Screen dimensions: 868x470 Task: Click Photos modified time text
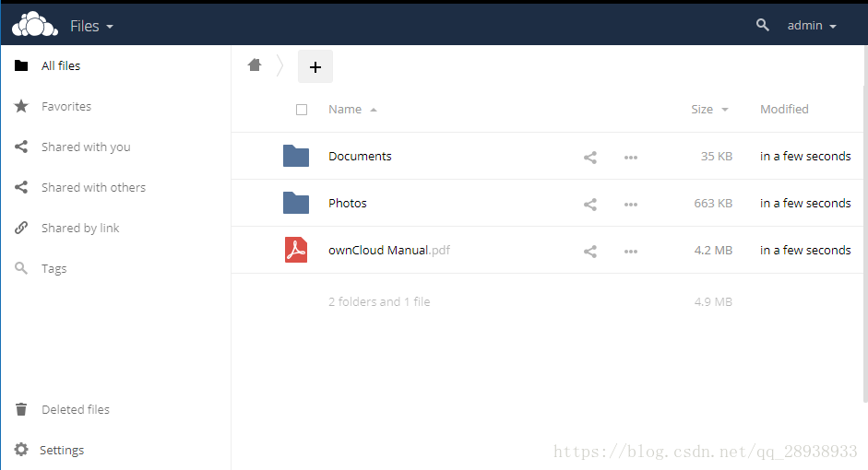805,204
